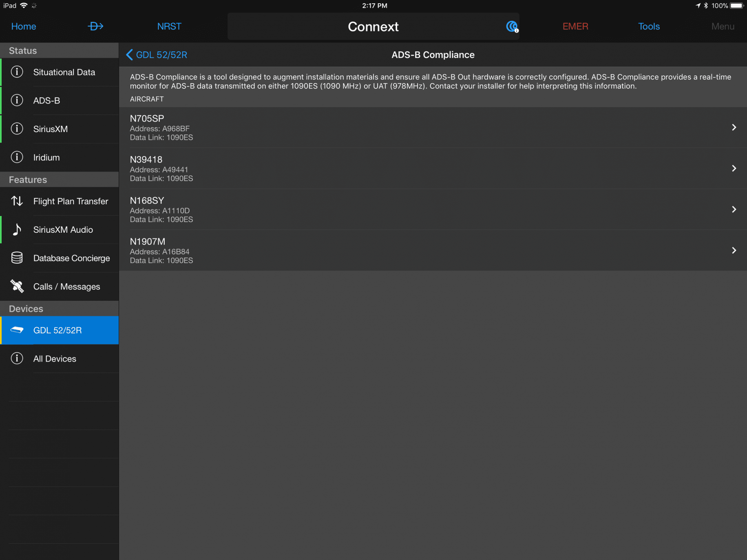747x560 pixels.
Task: Switch to the Home tab
Action: pyautogui.click(x=23, y=26)
